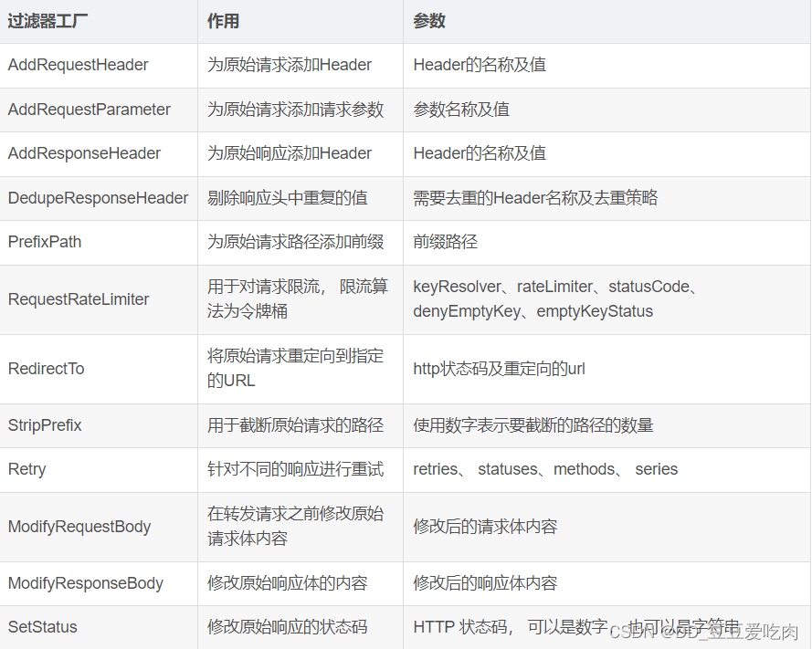The image size is (812, 649).
Task: Select the DedupeResponseHeader filter factory
Action: 98,198
